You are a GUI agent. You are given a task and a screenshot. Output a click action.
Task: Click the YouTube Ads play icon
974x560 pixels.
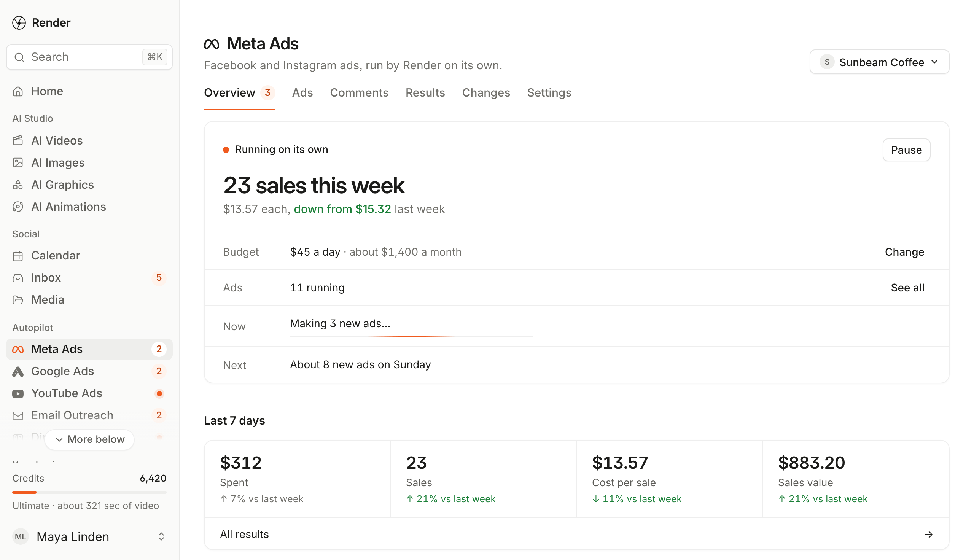(18, 393)
